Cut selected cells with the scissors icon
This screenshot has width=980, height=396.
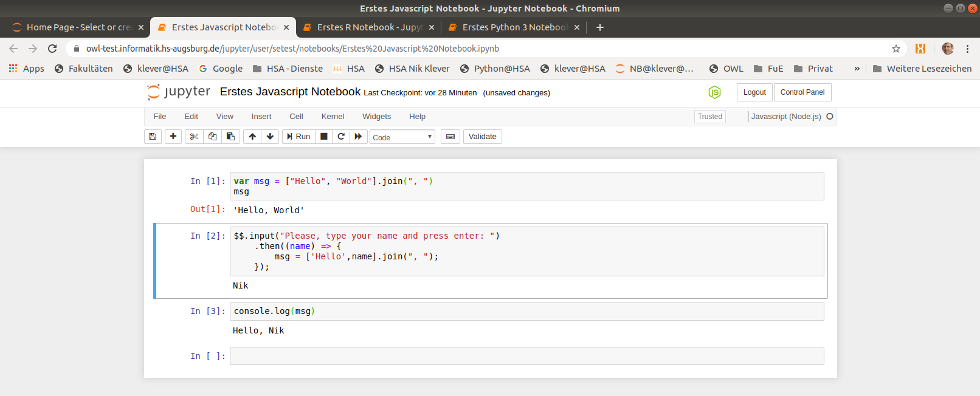[194, 137]
